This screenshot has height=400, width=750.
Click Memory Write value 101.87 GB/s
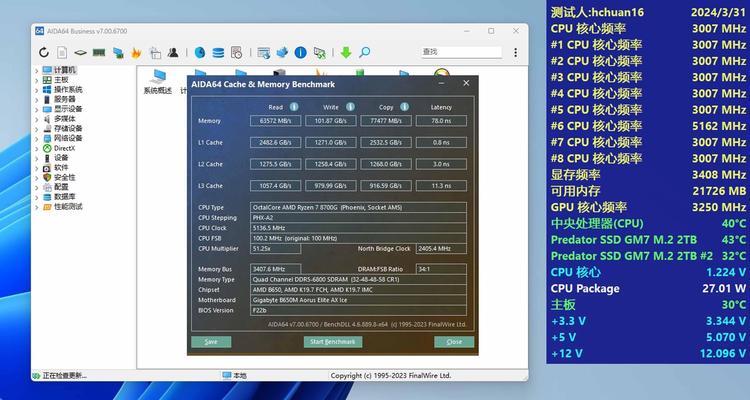[x=331, y=121]
